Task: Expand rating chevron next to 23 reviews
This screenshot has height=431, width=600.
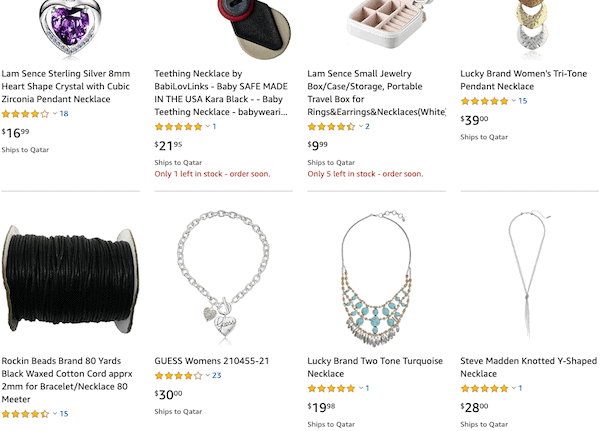Action: pyautogui.click(x=208, y=375)
